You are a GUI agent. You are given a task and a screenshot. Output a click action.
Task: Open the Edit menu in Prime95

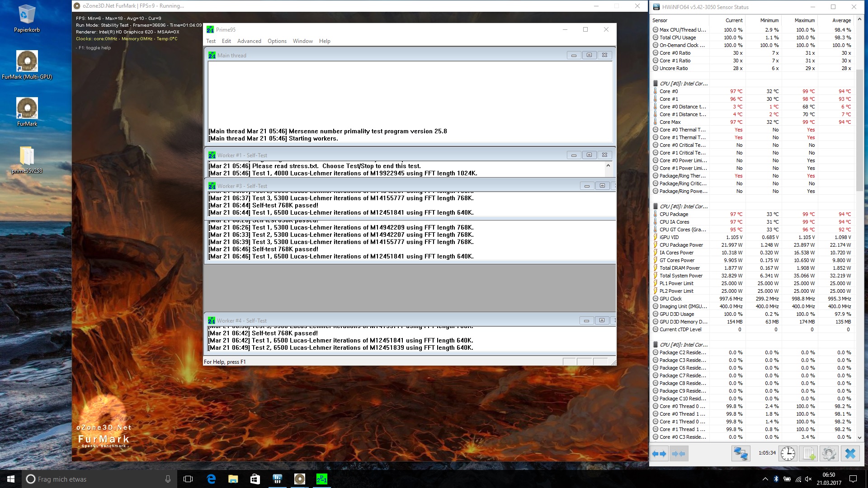226,41
